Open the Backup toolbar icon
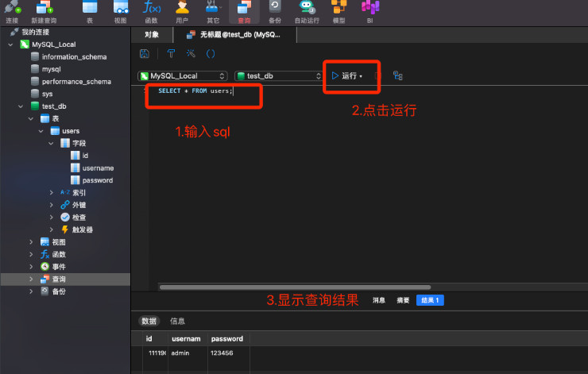Image resolution: width=588 pixels, height=374 pixels. [275, 12]
